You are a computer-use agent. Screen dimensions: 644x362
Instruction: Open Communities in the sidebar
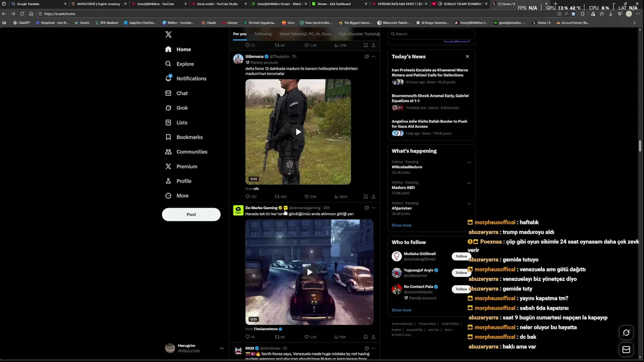(x=186, y=151)
